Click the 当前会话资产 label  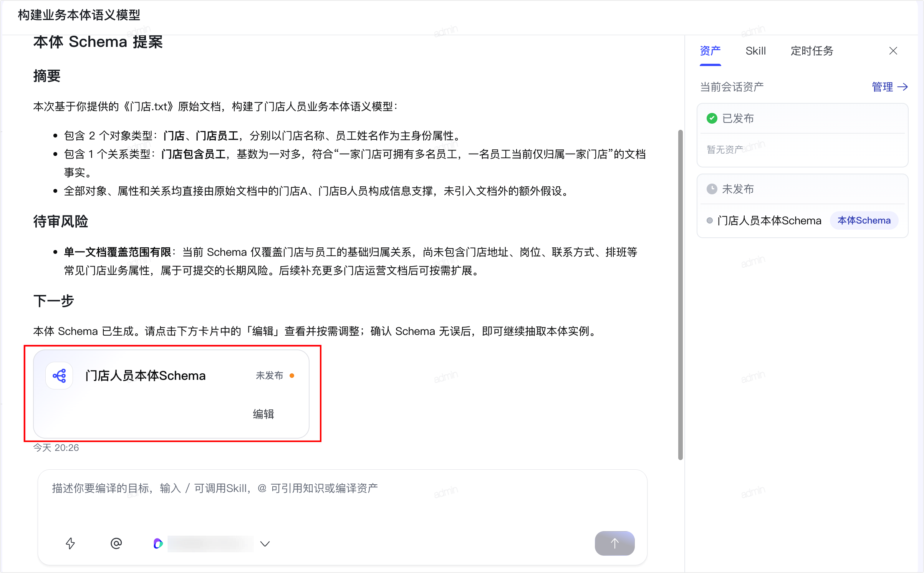(732, 87)
